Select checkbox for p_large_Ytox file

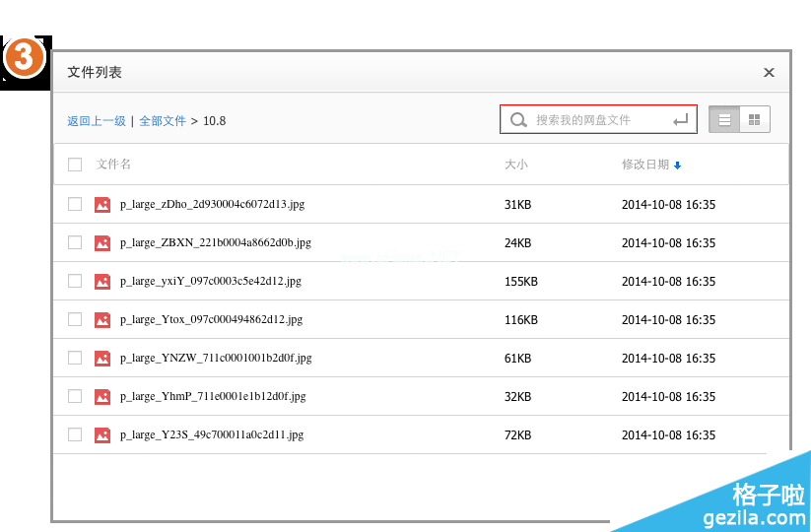75,319
